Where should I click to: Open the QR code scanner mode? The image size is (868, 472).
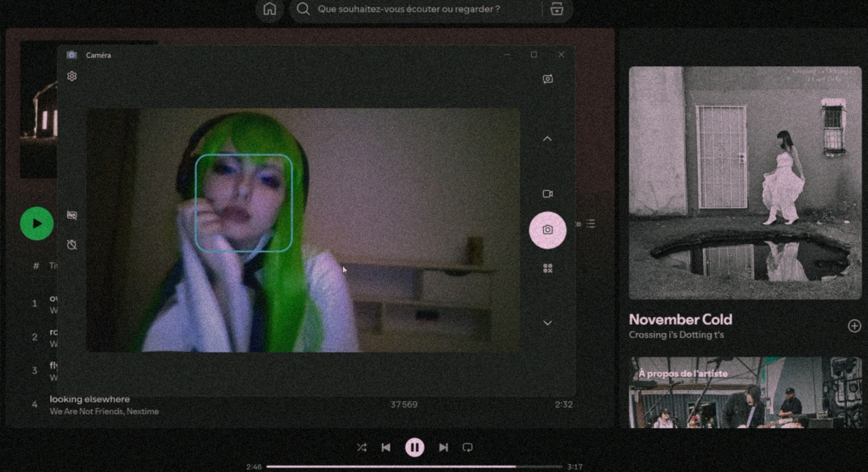click(548, 268)
